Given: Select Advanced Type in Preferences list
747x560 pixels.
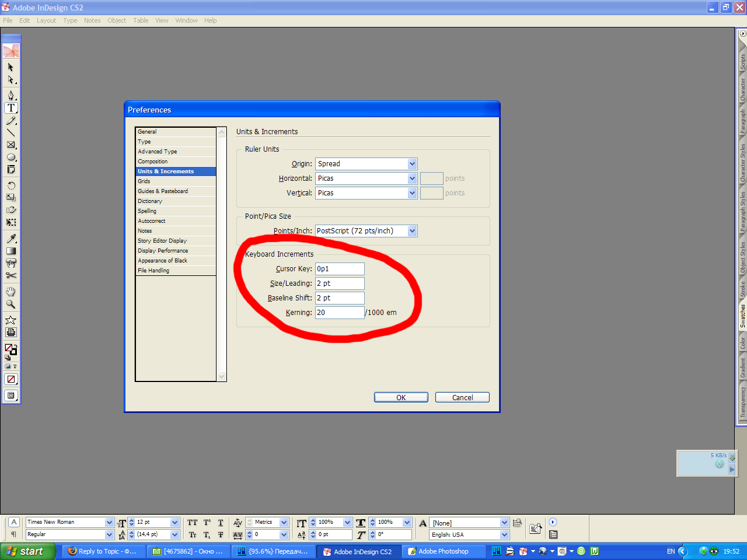Looking at the screenshot, I should (176, 152).
